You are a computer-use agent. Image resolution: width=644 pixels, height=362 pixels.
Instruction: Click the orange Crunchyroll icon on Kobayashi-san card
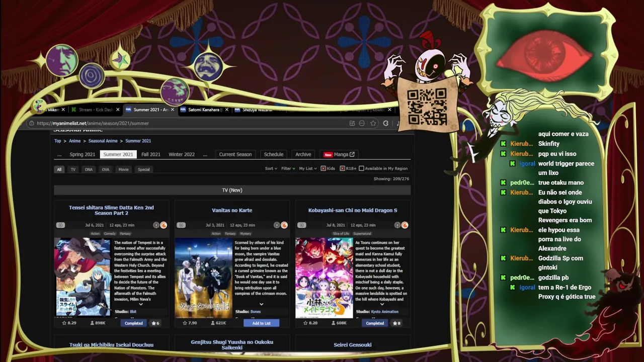pos(405,225)
